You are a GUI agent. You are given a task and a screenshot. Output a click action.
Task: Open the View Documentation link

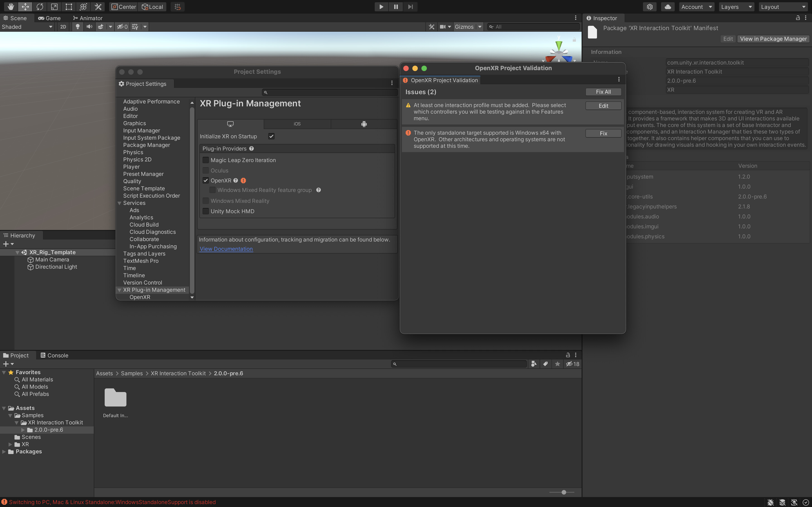226,249
